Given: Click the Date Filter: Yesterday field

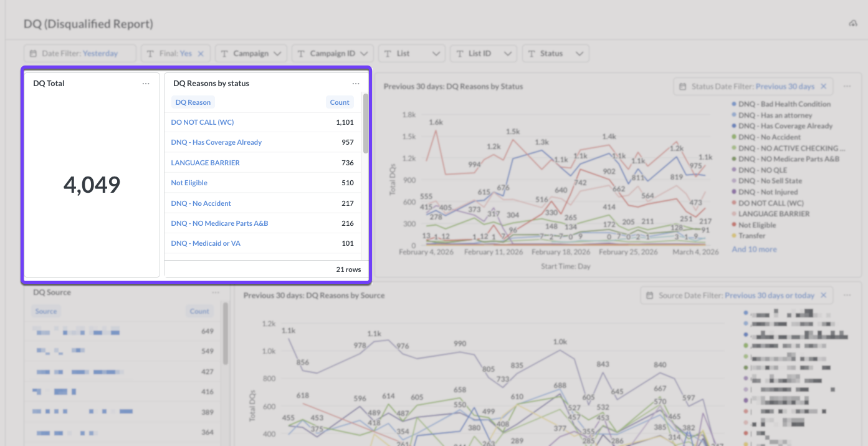Looking at the screenshot, I should [x=80, y=54].
